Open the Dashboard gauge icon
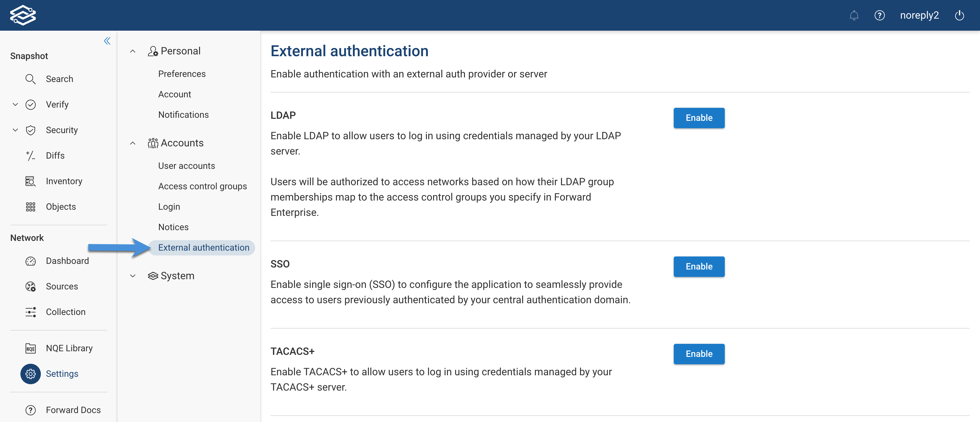Screen dimensions: 980x422 point(30,261)
